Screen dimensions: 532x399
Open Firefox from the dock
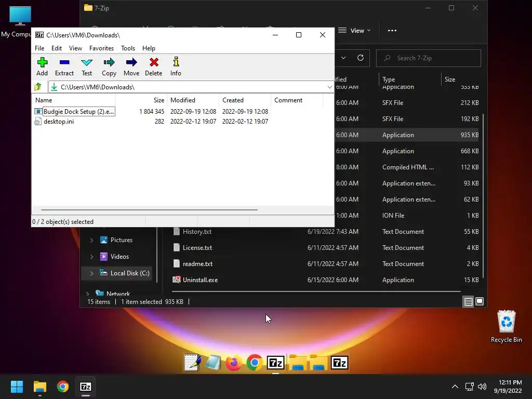[233, 363]
